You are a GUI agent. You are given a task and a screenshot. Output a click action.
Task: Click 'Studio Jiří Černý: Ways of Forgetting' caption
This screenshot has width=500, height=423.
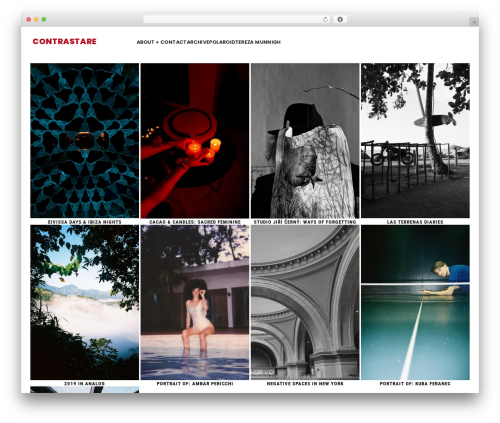point(305,222)
